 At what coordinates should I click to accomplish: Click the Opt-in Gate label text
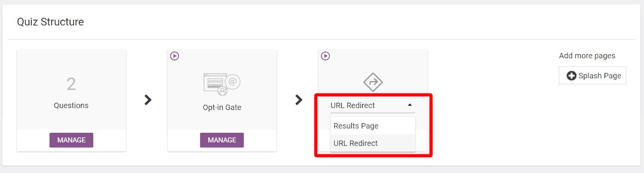pyautogui.click(x=222, y=108)
